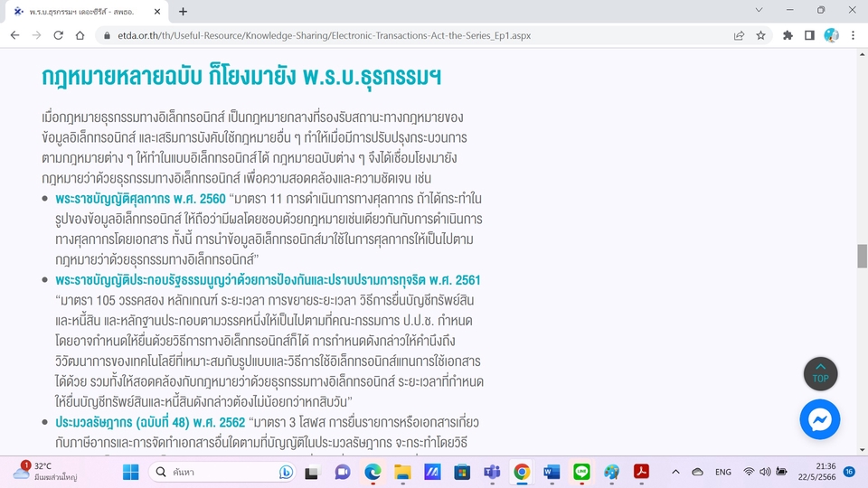Open File Explorer from the taskbar
Viewport: 868px width, 488px height.
click(402, 472)
